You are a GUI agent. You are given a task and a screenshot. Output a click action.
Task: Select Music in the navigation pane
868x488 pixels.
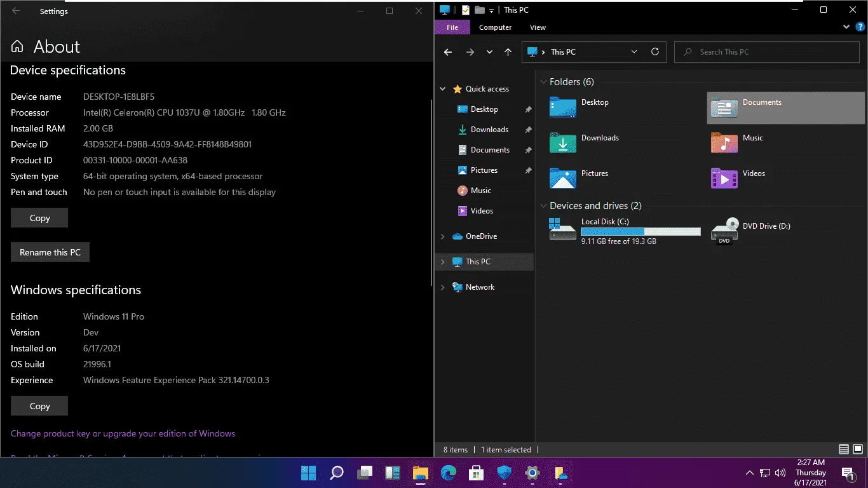click(481, 191)
